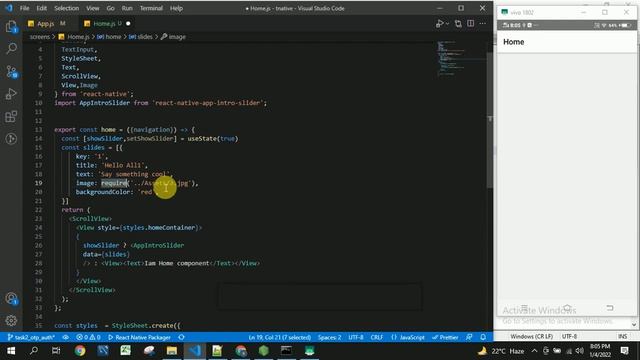Click the unsaved dot on the Home.js tab
This screenshot has width=640, height=360.
pos(128,24)
